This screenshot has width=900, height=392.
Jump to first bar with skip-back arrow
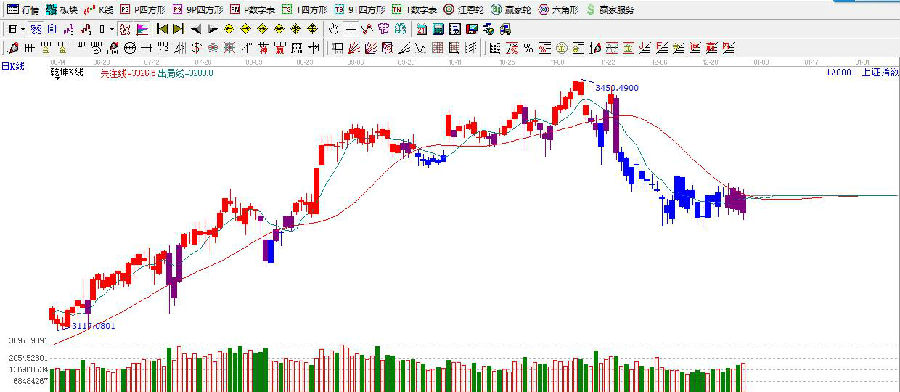tap(162, 29)
